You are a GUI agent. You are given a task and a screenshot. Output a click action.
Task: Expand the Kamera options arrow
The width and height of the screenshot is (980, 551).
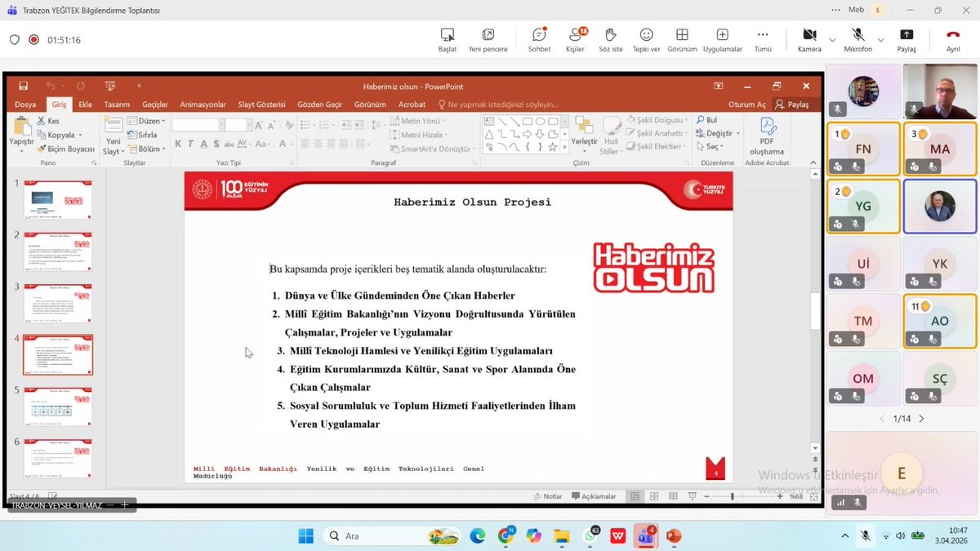[832, 39]
